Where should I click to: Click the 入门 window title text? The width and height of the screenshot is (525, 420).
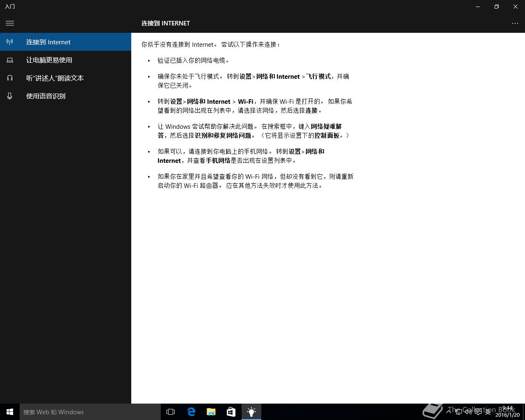(10, 7)
